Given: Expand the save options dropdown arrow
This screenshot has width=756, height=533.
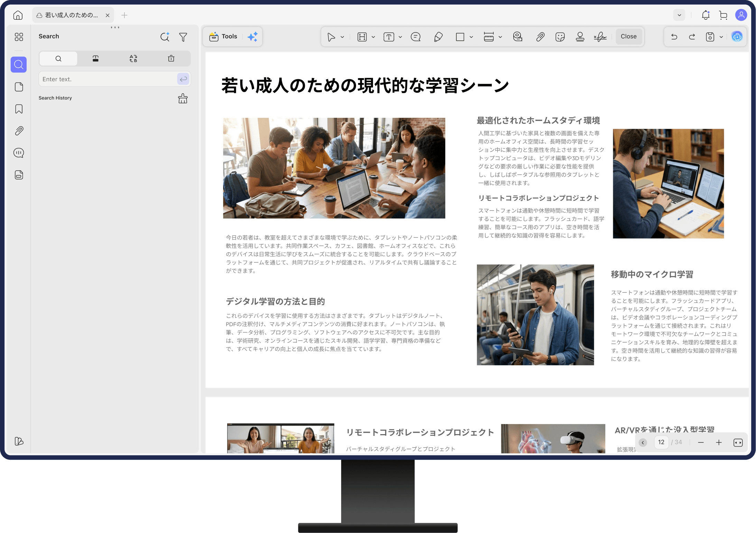Looking at the screenshot, I should pos(721,37).
